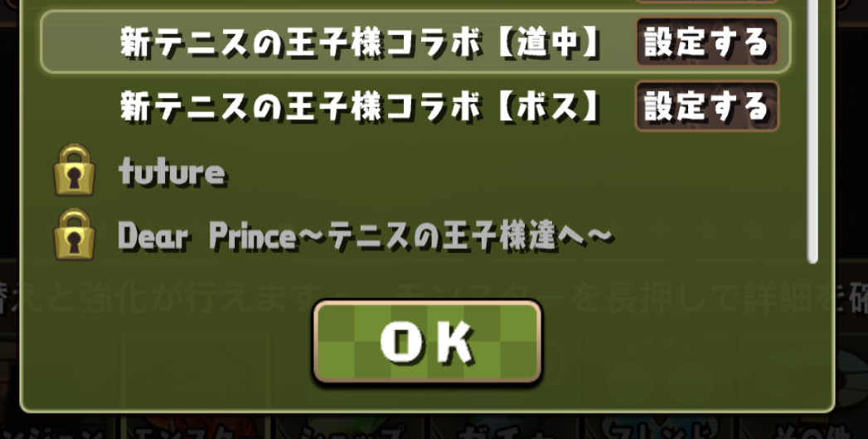868x439 pixels.
Task: Confirm the dialog with the OK button
Action: pyautogui.click(x=427, y=341)
